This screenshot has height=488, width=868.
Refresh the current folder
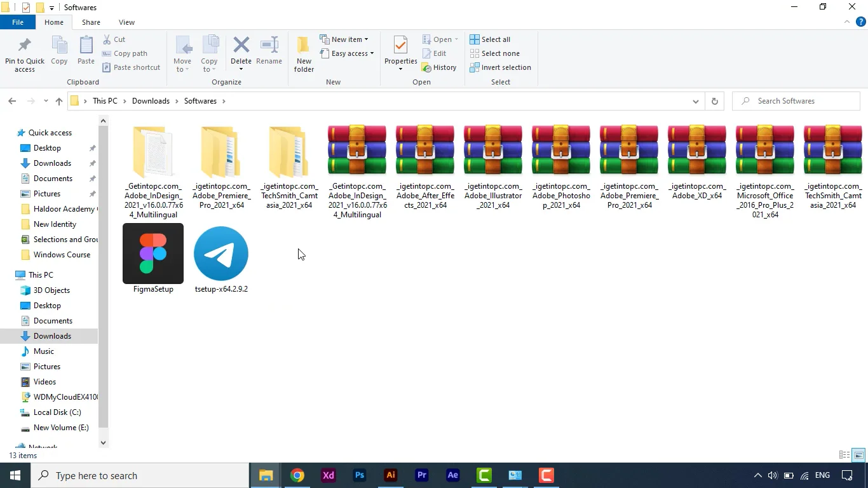pos(714,101)
